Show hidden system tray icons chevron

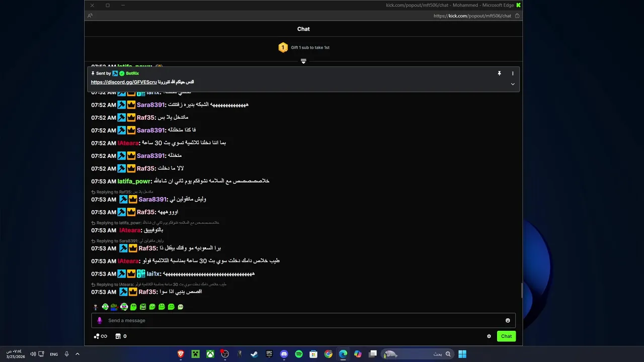(77, 354)
